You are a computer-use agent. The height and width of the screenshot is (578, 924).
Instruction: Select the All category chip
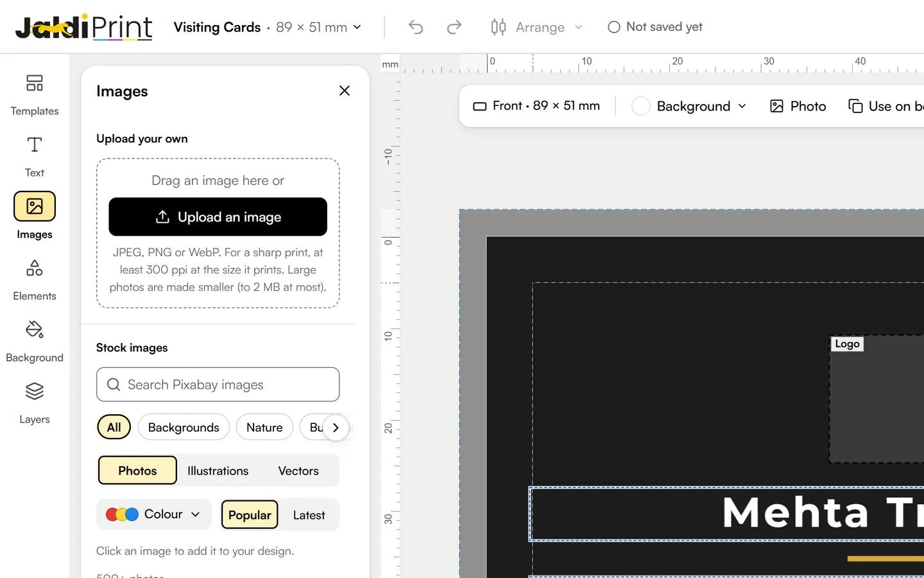[x=114, y=427]
